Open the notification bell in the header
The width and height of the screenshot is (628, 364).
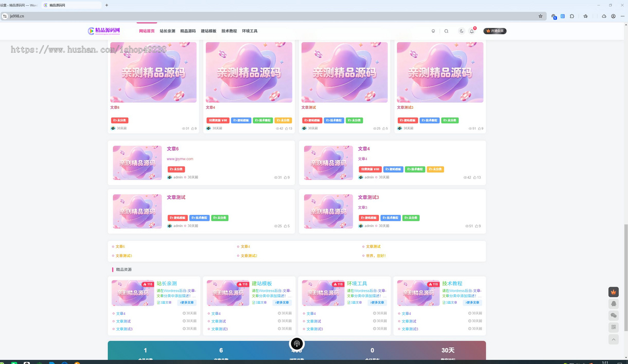coord(472,31)
